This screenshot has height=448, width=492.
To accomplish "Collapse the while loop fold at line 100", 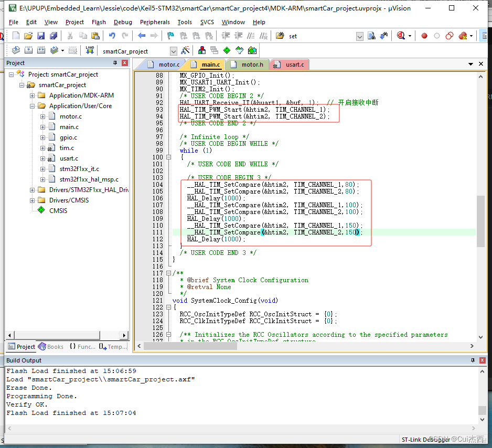I will [169, 157].
